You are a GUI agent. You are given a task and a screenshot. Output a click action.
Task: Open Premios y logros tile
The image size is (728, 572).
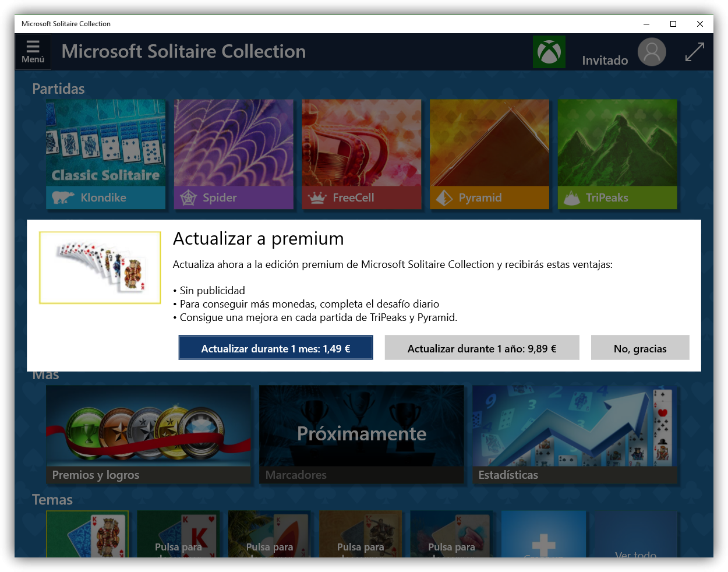tap(149, 435)
